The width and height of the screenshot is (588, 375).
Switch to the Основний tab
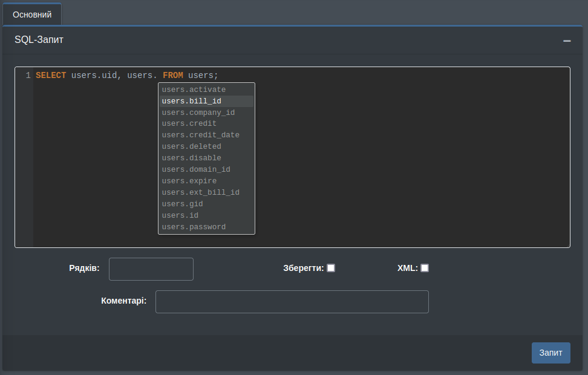(32, 14)
